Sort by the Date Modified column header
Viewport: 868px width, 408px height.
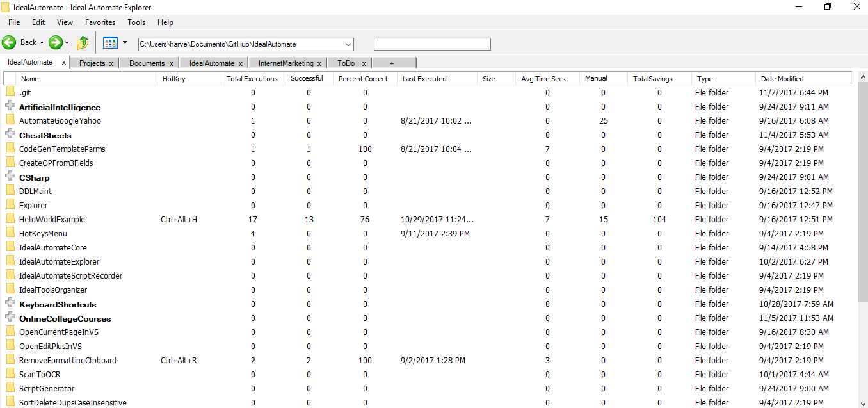point(804,79)
